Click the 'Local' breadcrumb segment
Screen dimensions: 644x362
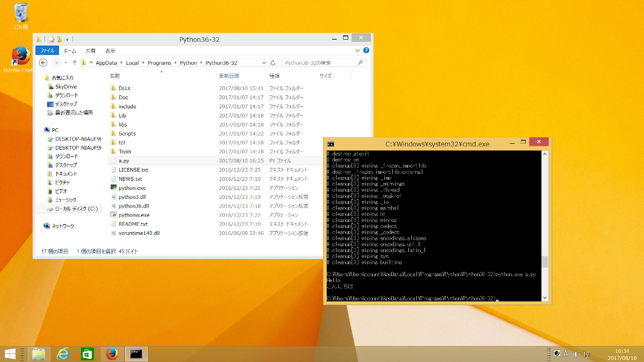[x=132, y=63]
